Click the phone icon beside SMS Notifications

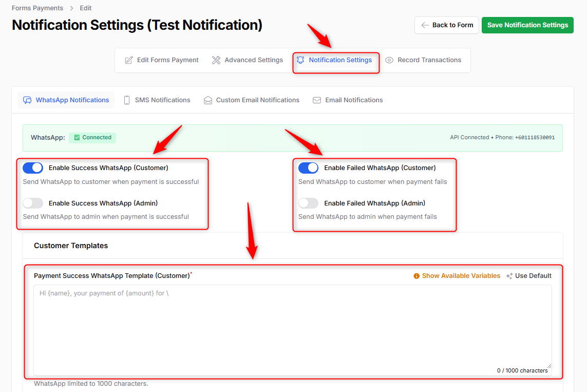[x=127, y=100]
